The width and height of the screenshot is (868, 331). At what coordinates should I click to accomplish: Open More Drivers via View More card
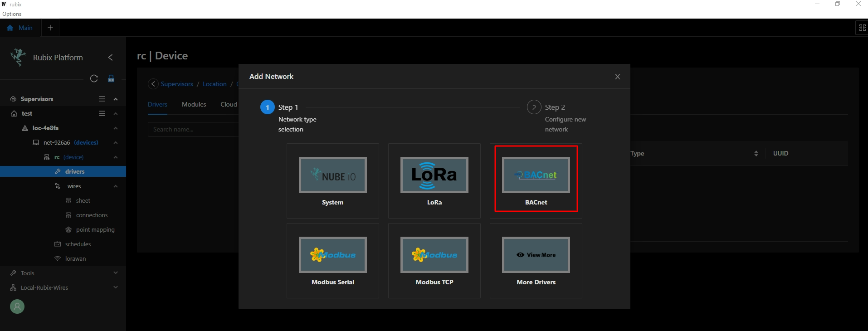[x=536, y=261]
